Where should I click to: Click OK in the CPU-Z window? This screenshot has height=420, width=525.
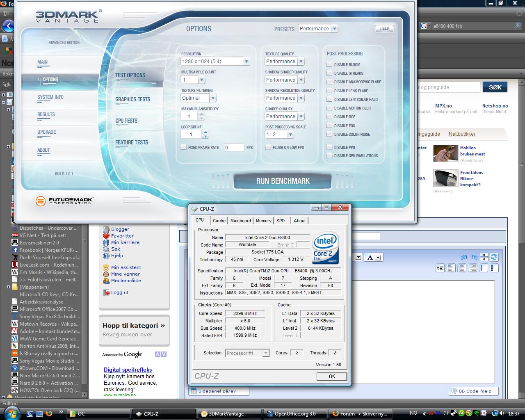332,377
